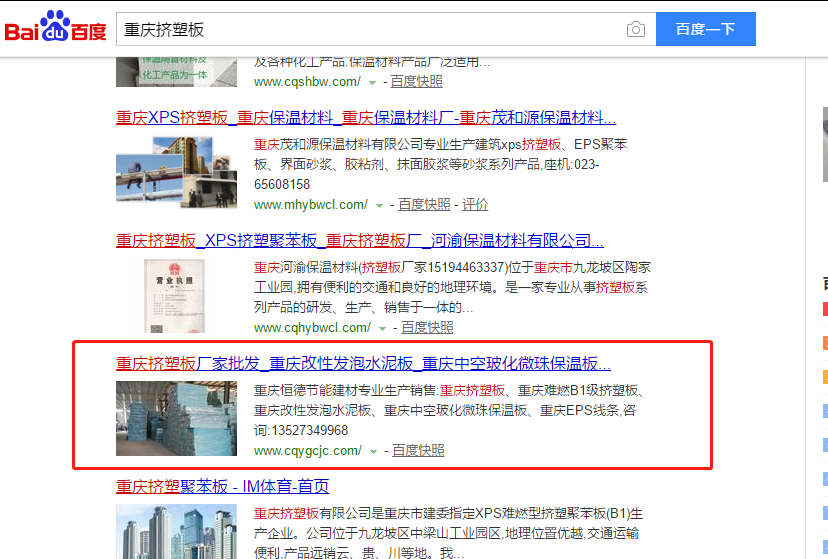Open the 重庆挤塑聚苯板 - IM体育 result title
Viewport: 828px width, 559px height.
coord(222,487)
